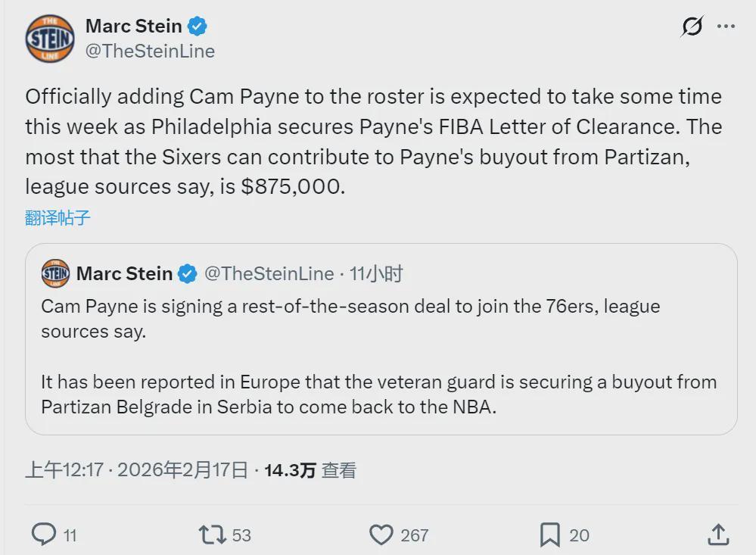
Task: Click Marc Stein name in quoted tweet
Action: tap(124, 273)
